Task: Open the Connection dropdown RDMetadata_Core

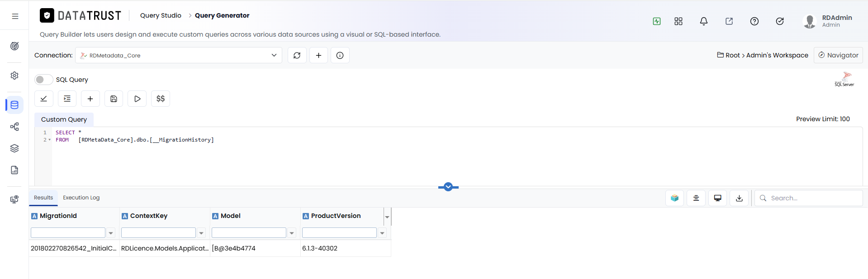Action: (179, 55)
